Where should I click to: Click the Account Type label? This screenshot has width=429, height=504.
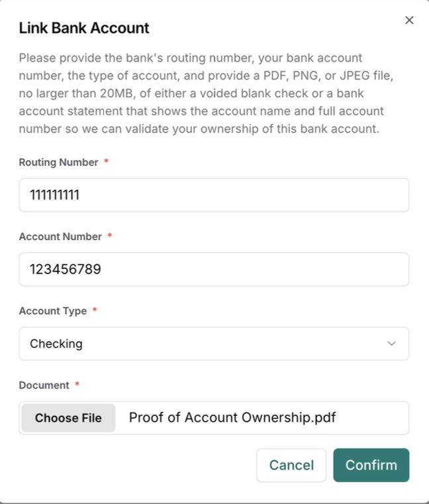53,311
